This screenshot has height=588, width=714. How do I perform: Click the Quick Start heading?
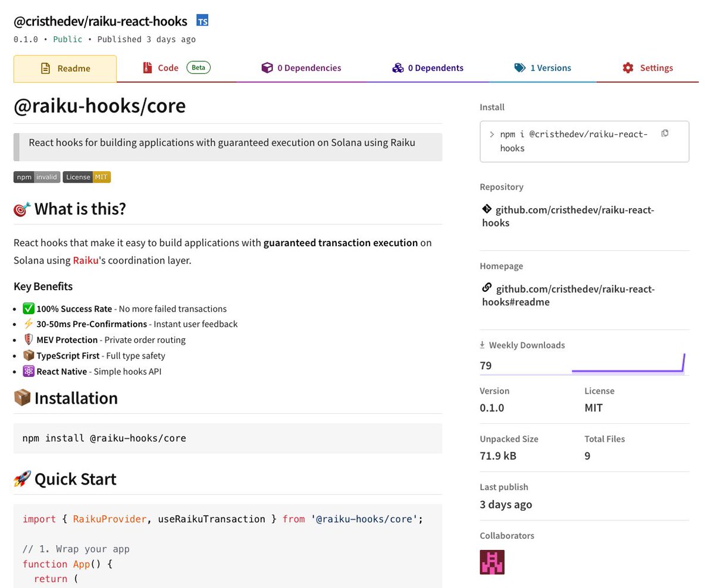pos(76,479)
